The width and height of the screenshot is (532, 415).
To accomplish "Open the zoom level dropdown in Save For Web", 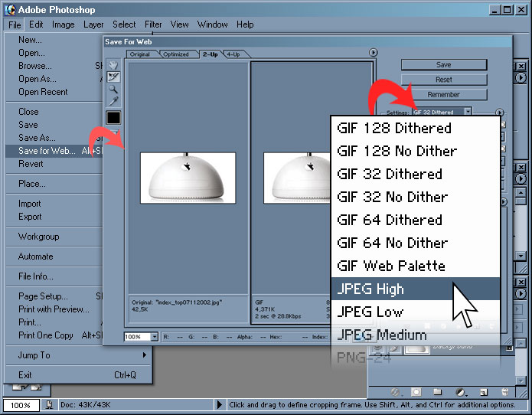I will click(155, 337).
